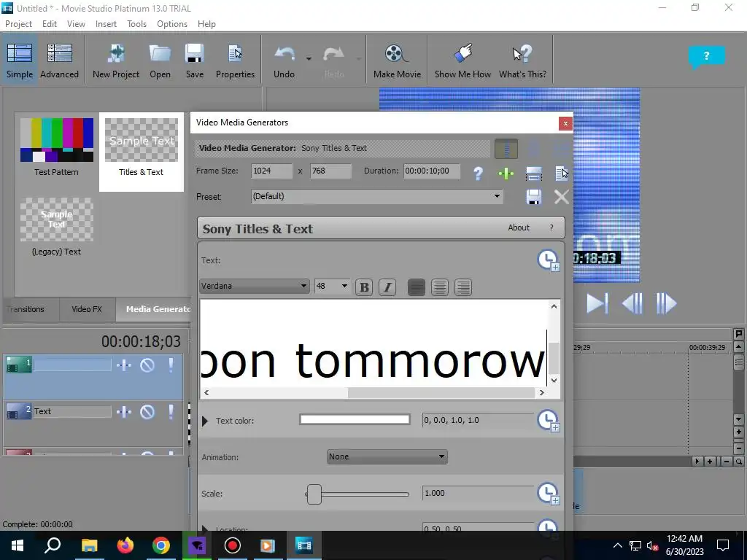Open the Help menu
747x560 pixels.
pos(206,24)
